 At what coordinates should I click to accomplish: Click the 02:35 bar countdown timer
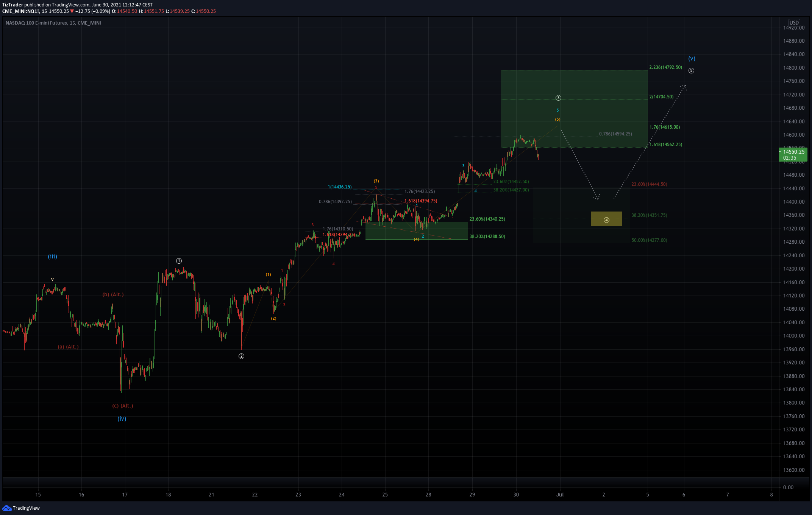tap(790, 158)
